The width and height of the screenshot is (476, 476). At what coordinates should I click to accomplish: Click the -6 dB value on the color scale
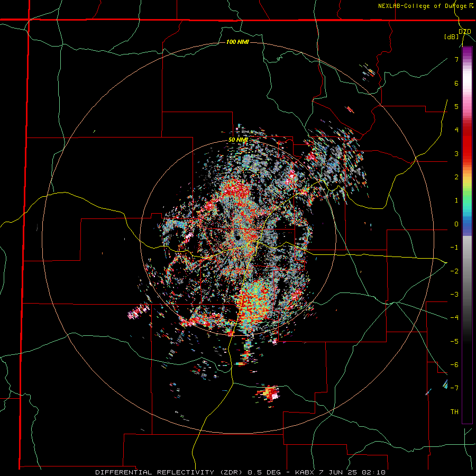point(454,365)
